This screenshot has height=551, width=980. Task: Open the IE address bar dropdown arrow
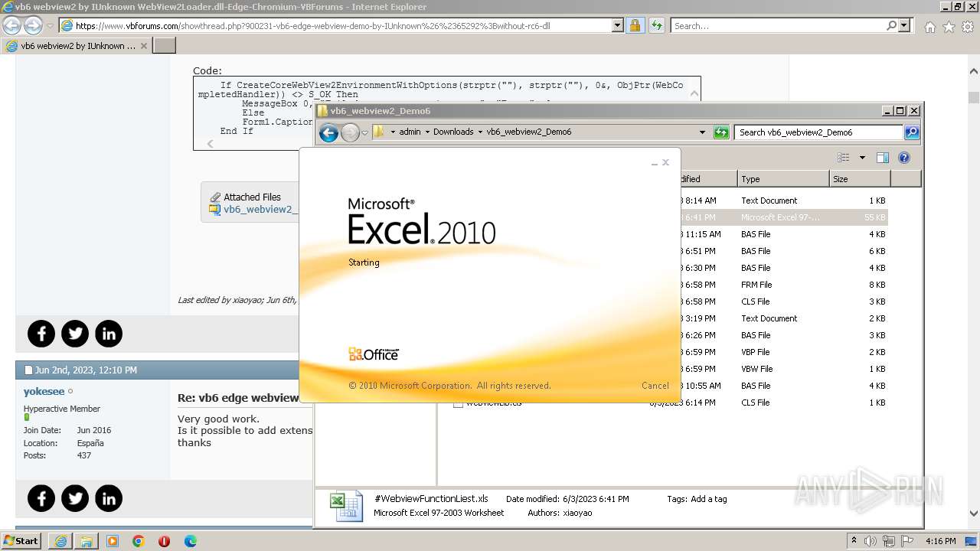[x=618, y=25]
